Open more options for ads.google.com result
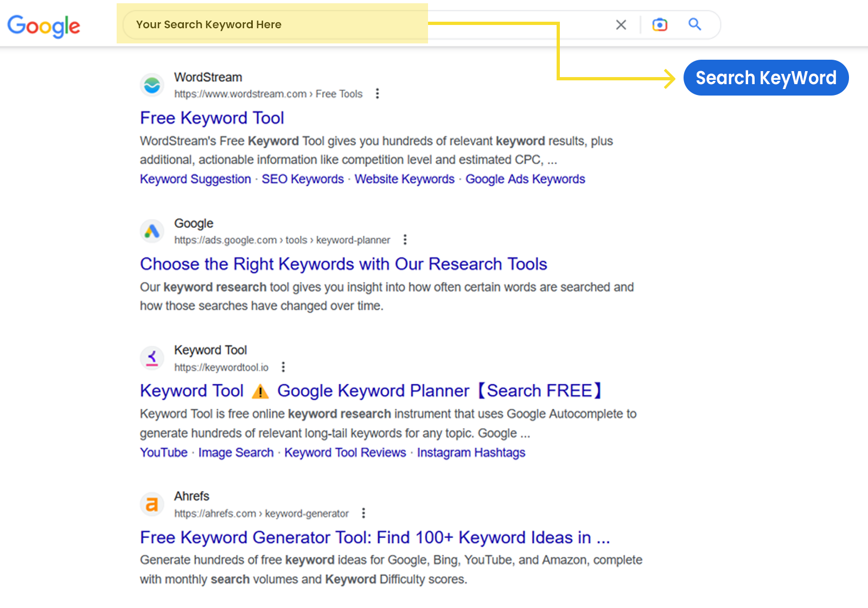The height and width of the screenshot is (608, 868). coord(405,240)
